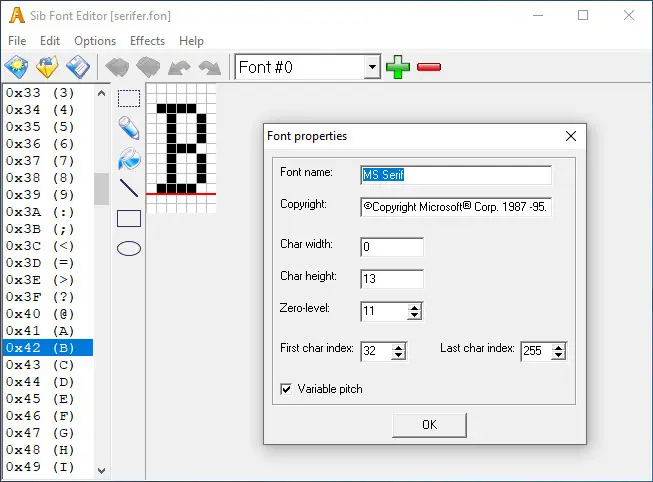Screen dimensions: 653x482
Task: Click the character list scrollbar thumb
Action: point(101,189)
